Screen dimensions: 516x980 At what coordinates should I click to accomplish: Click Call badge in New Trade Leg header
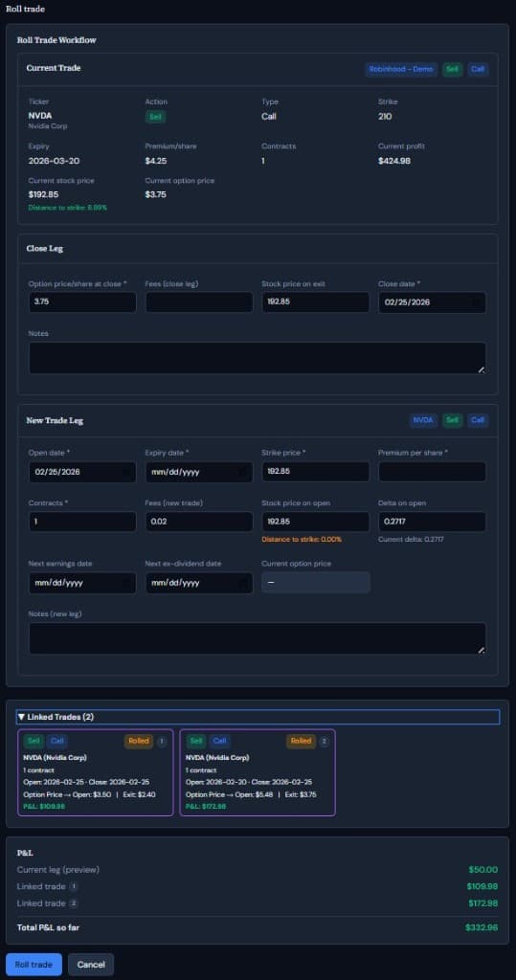click(478, 420)
